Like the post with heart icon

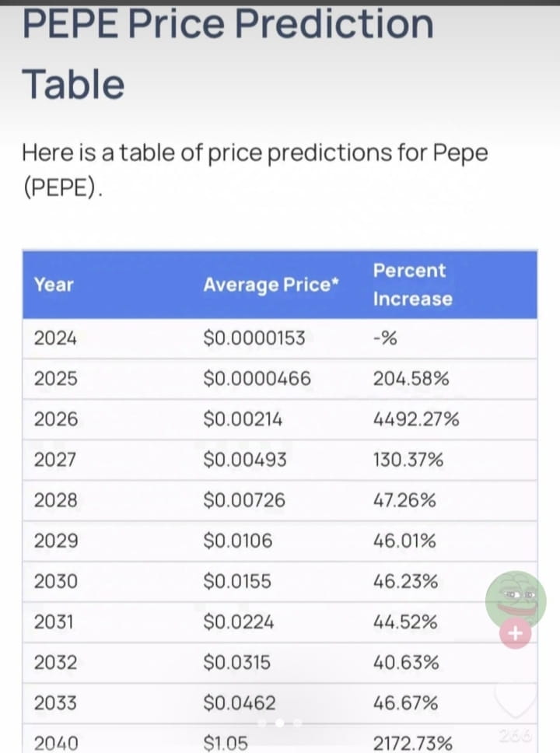[x=516, y=699]
